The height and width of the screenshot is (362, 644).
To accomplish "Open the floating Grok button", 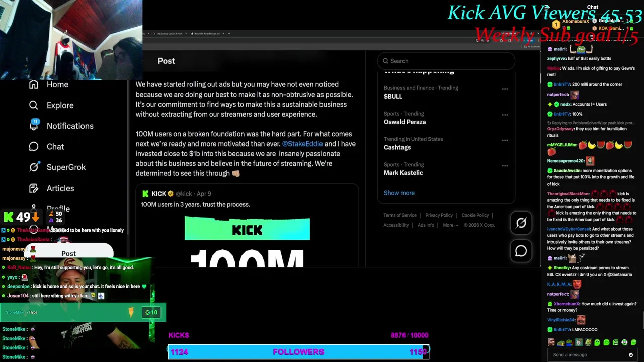I will click(x=521, y=223).
